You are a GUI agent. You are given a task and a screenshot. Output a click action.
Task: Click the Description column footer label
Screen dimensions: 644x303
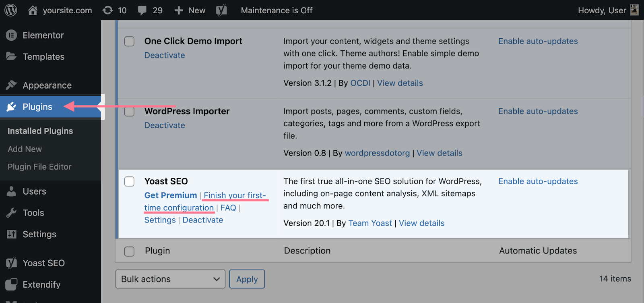point(307,251)
